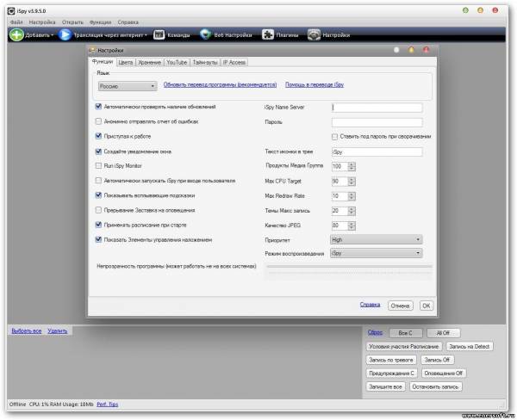
Task: Select the Функции tab
Action: [103, 62]
